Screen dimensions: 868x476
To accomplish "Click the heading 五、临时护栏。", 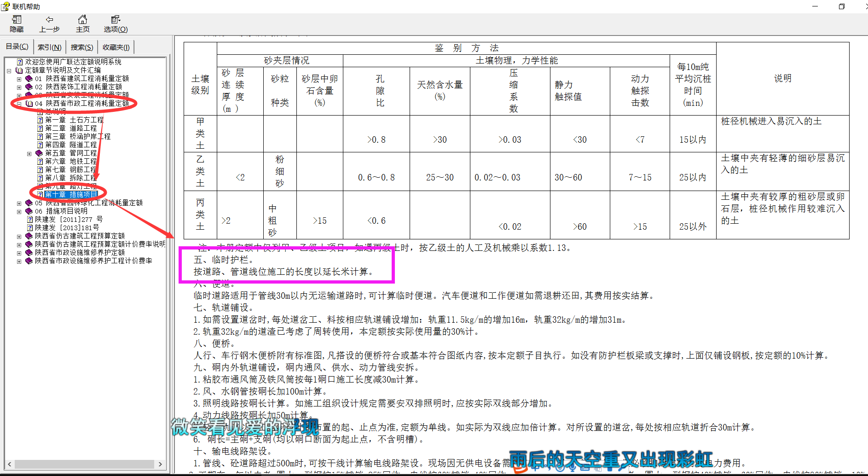I will click(x=224, y=260).
